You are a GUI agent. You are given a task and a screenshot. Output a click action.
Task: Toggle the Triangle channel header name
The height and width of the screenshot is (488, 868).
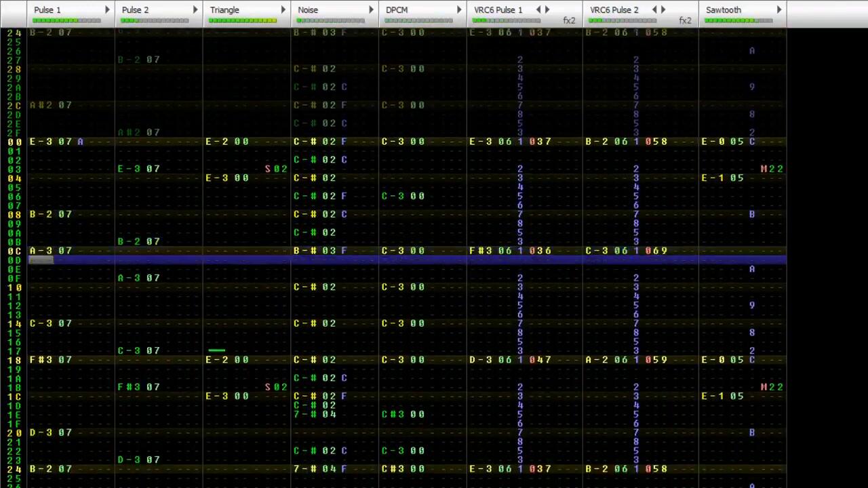[224, 10]
